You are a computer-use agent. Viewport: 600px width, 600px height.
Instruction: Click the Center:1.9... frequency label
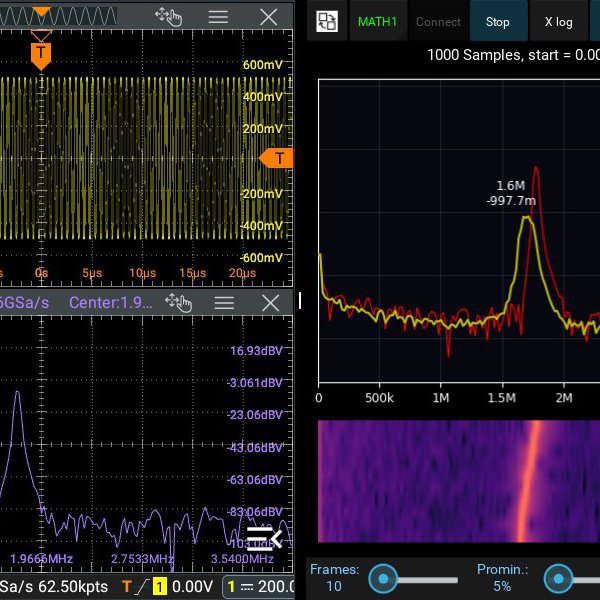[x=111, y=303]
